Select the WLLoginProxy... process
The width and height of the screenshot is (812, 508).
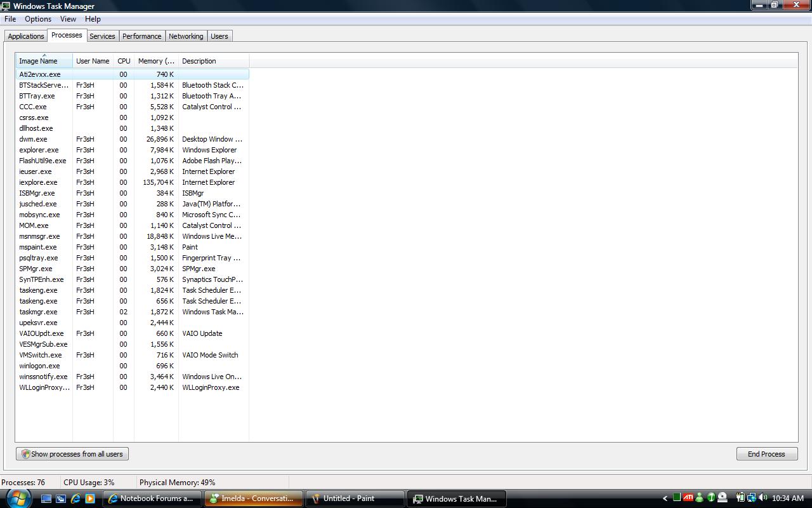point(132,387)
